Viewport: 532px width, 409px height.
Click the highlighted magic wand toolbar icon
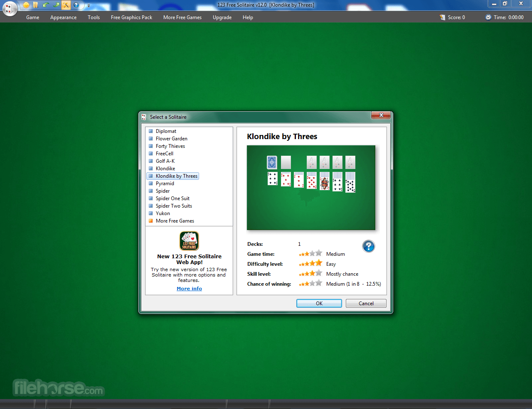[66, 5]
